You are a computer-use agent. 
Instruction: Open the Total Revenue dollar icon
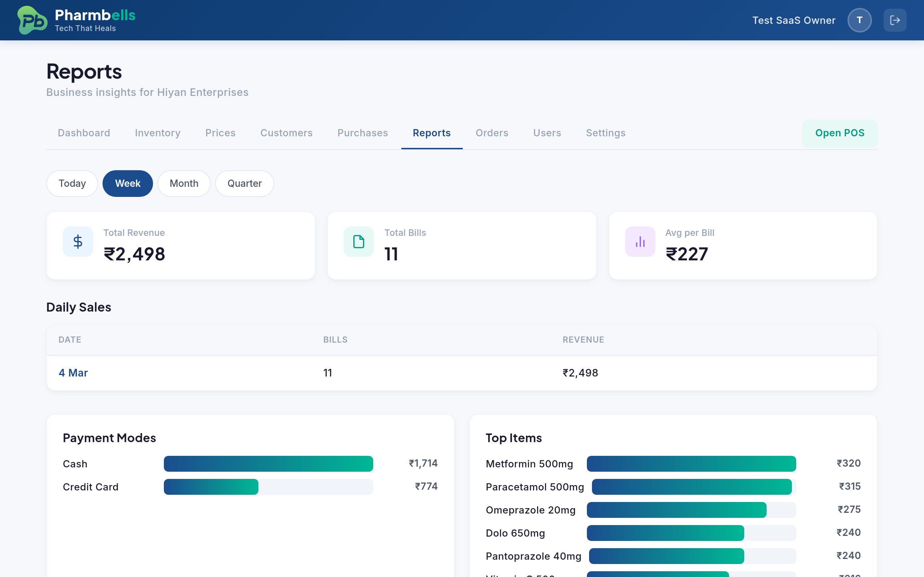point(78,241)
